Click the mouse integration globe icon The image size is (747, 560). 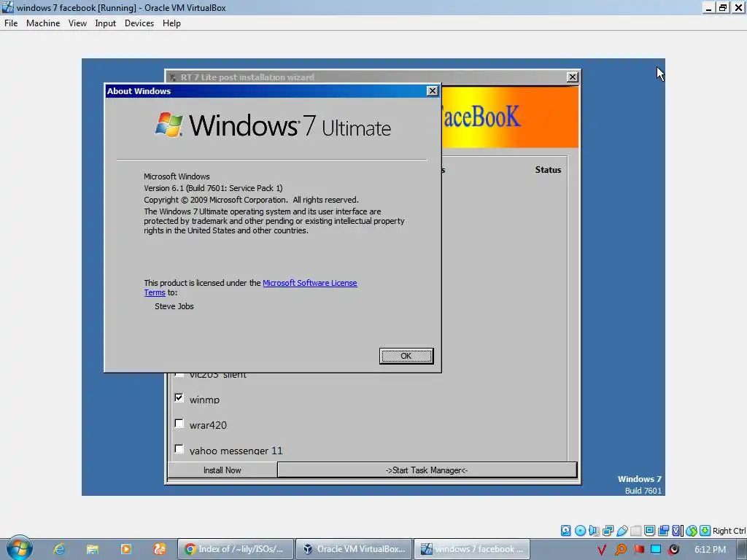pyautogui.click(x=692, y=531)
